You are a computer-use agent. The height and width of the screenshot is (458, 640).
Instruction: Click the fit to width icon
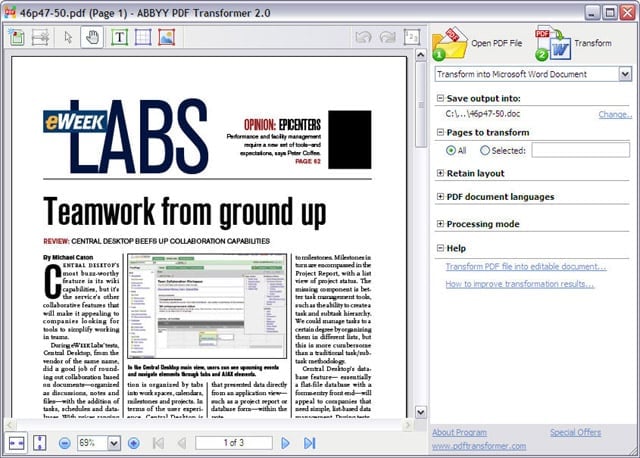pos(16,443)
